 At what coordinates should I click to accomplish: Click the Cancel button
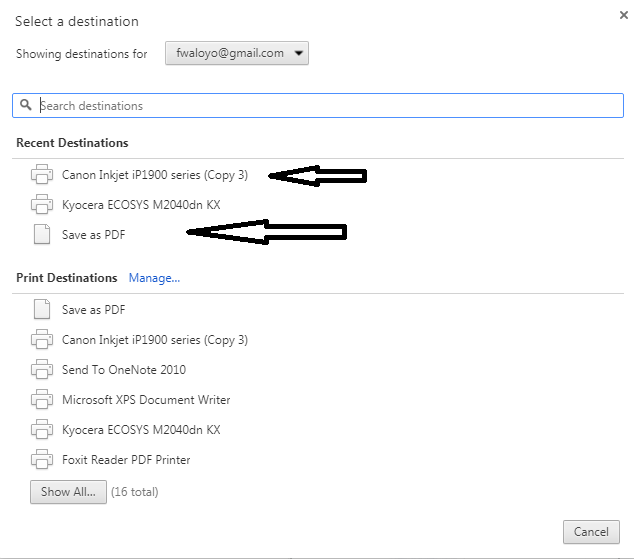[x=591, y=532]
